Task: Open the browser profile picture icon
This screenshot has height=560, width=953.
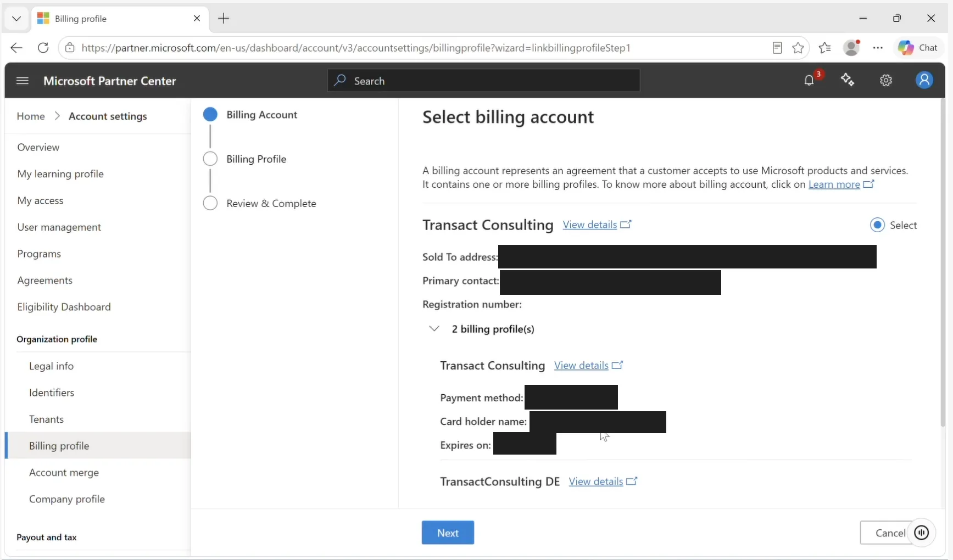Action: click(851, 48)
